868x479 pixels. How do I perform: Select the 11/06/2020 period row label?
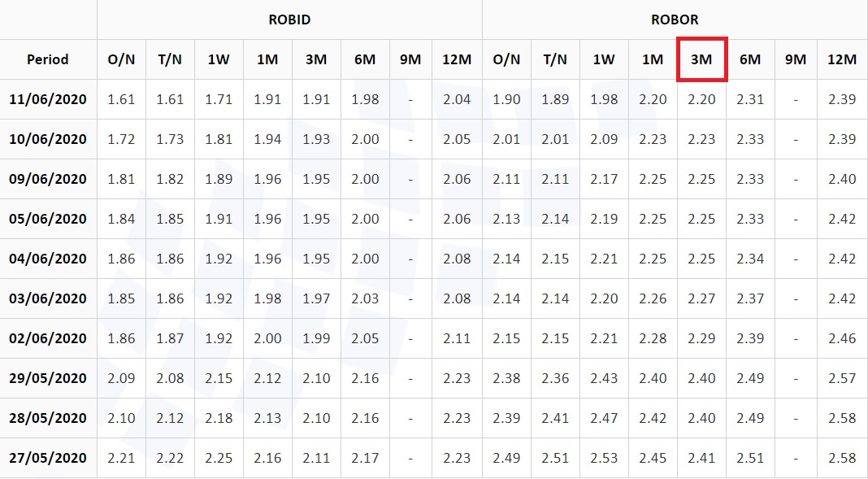coord(48,99)
